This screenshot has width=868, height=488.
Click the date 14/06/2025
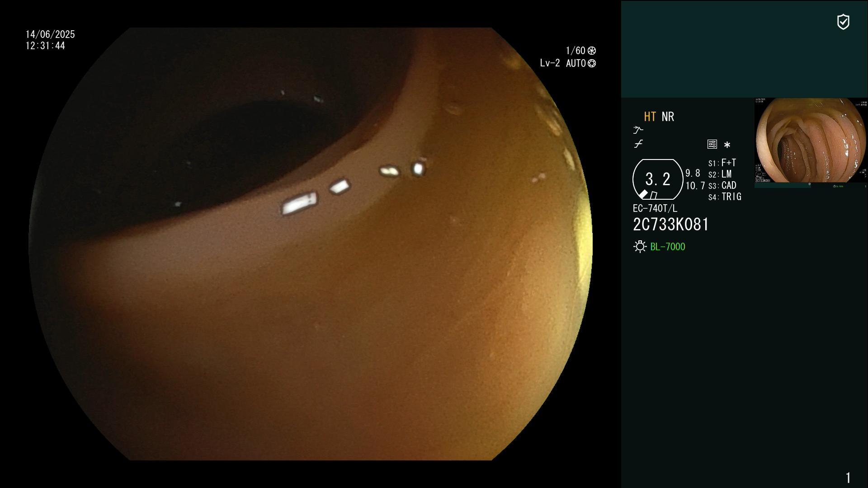click(x=50, y=34)
